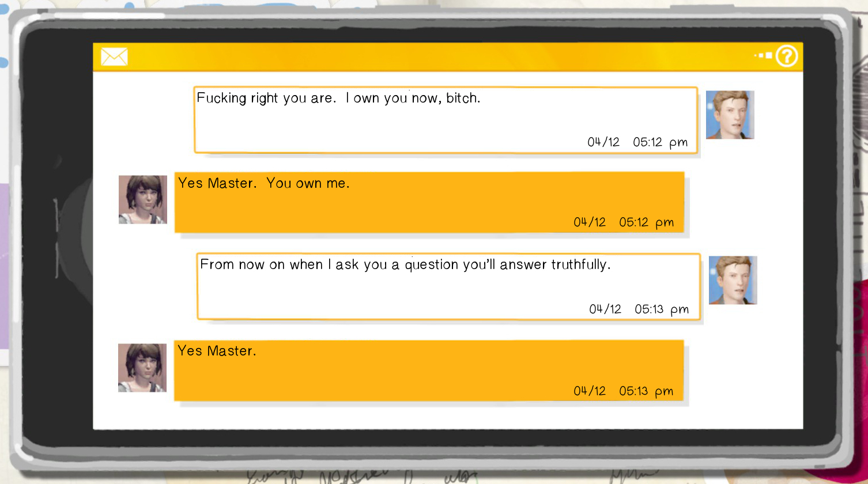This screenshot has width=868, height=484.
Task: Open the white message ending 'now, bitch.'
Action: (446, 120)
